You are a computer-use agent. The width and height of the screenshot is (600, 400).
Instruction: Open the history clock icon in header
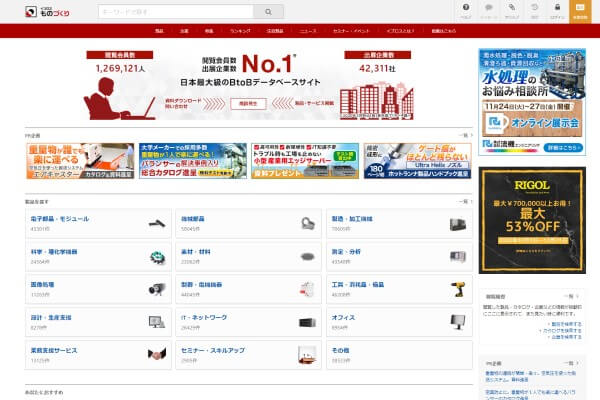click(x=535, y=11)
